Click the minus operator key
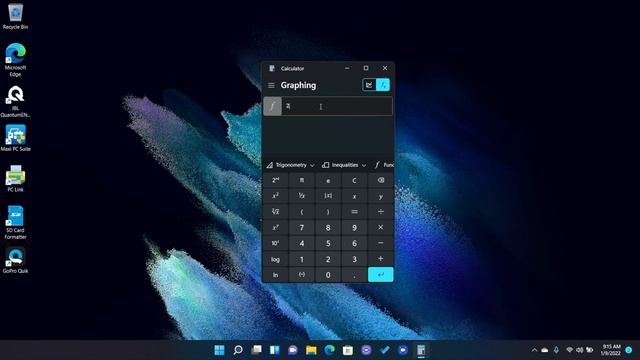 380,243
